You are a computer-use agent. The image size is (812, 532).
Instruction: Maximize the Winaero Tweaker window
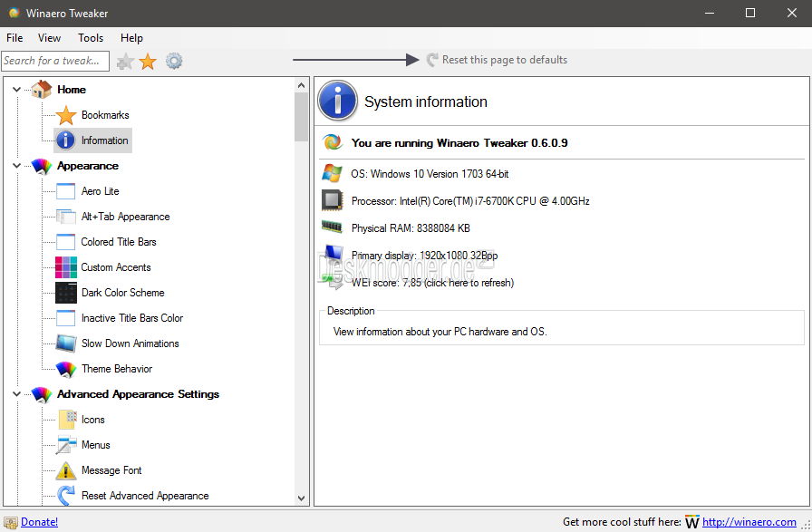pyautogui.click(x=750, y=13)
